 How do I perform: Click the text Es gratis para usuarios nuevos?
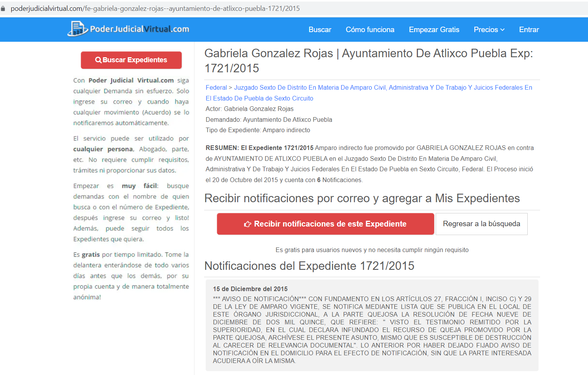tap(372, 250)
